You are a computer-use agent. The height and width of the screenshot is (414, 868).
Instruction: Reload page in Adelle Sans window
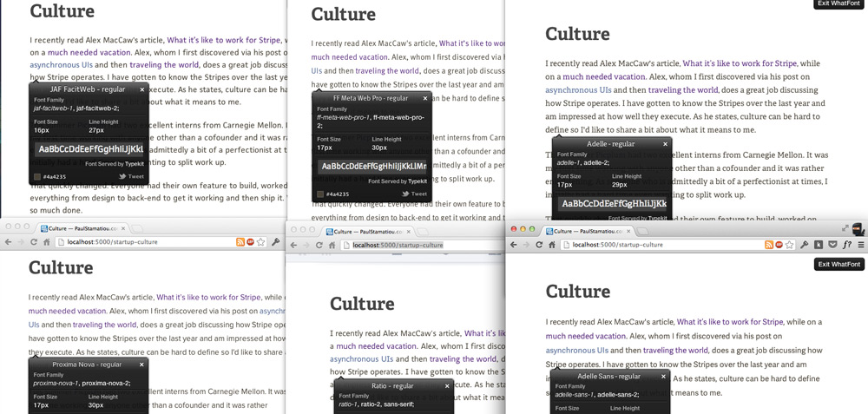[538, 245]
